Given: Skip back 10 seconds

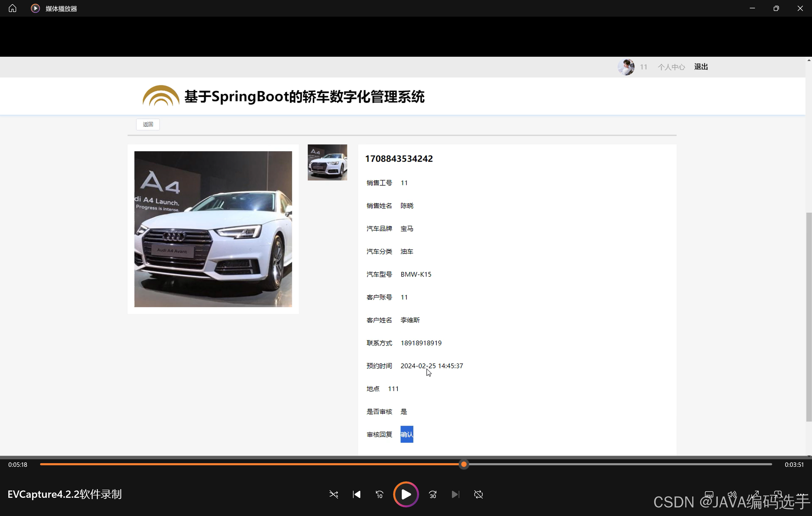Looking at the screenshot, I should (379, 494).
